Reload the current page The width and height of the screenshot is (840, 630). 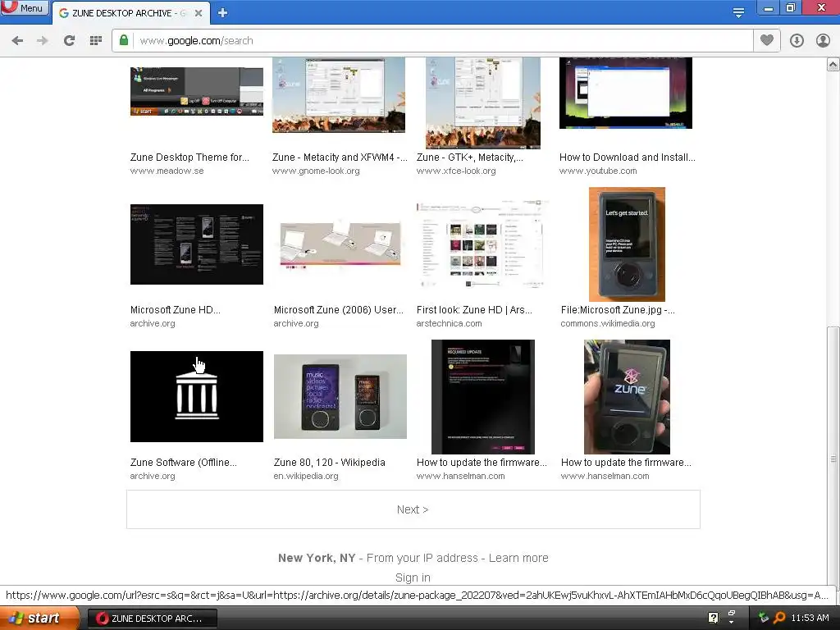(69, 41)
